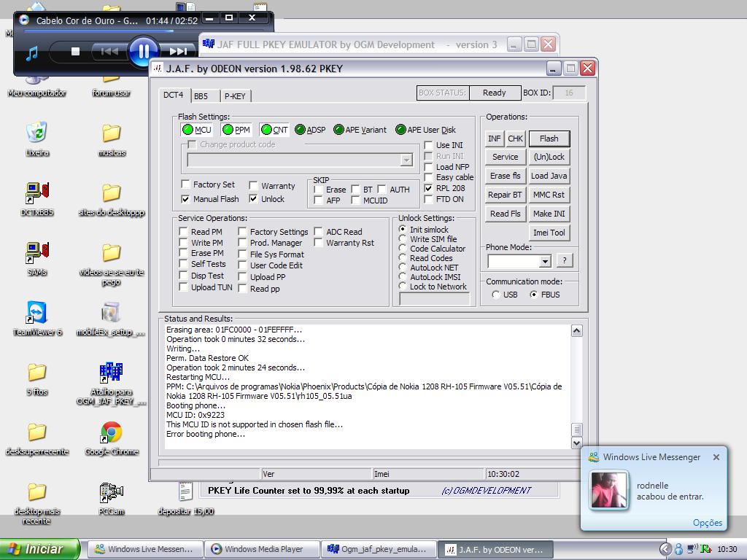The image size is (747, 560).
Task: Select the ADSP flash indicator
Action: click(x=310, y=130)
